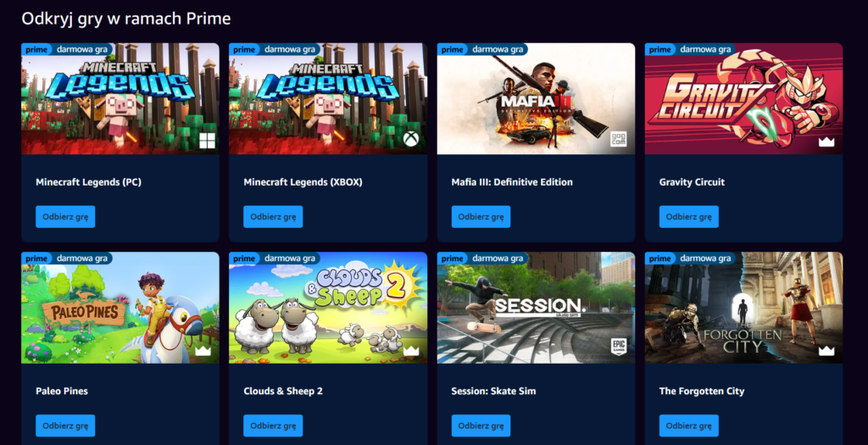The image size is (868, 445).
Task: Open the Mafia III: Definitive Edition title
Action: click(512, 182)
